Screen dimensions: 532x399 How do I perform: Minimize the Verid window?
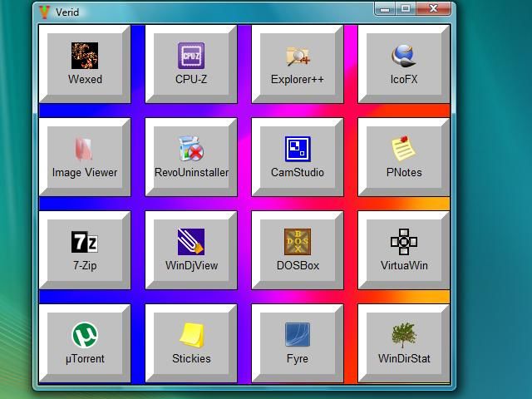click(x=385, y=9)
